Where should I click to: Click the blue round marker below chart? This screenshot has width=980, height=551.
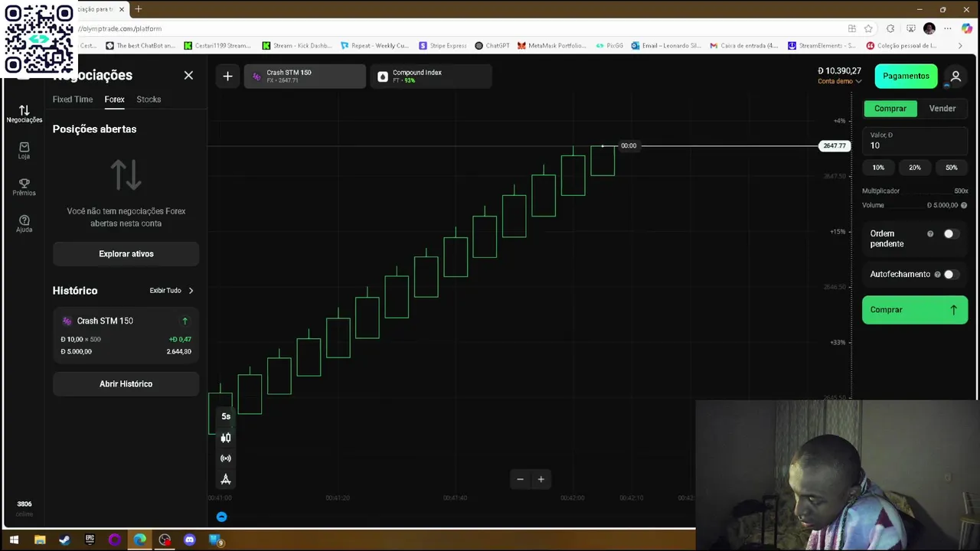(221, 517)
